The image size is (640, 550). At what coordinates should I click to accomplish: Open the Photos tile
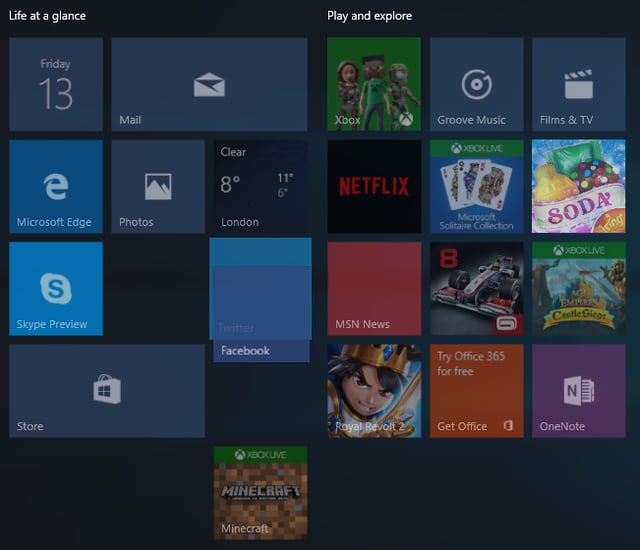[158, 186]
